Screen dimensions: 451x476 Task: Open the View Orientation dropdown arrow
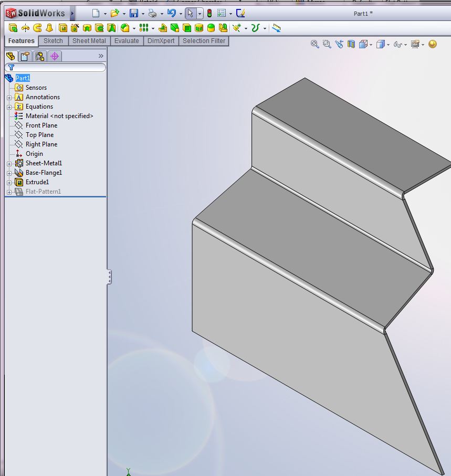[371, 45]
